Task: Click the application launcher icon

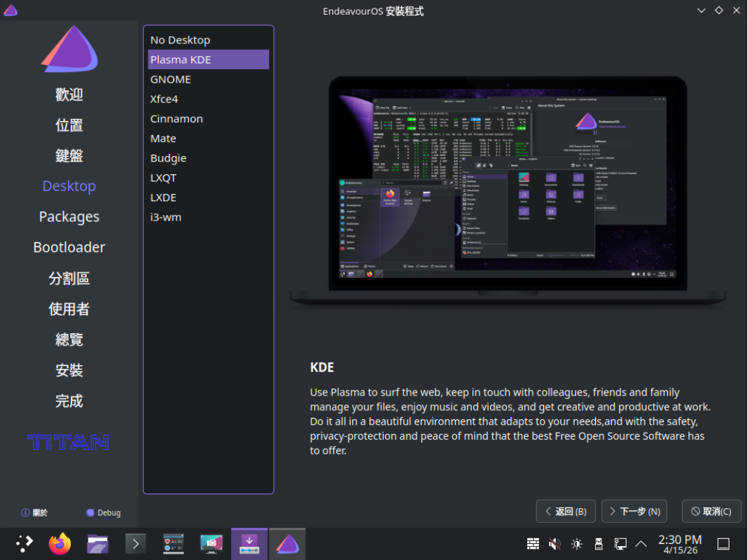Action: pyautogui.click(x=25, y=544)
